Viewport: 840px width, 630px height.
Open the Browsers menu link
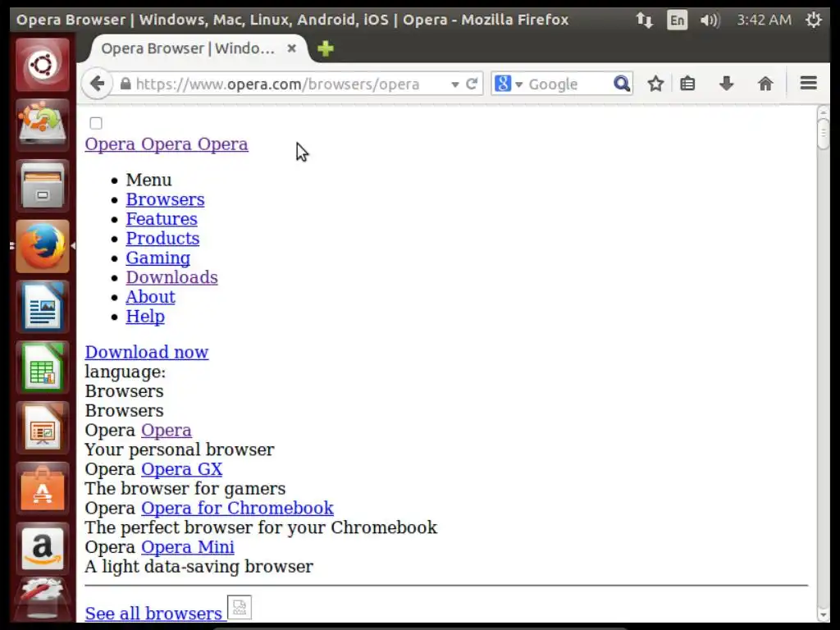click(165, 199)
